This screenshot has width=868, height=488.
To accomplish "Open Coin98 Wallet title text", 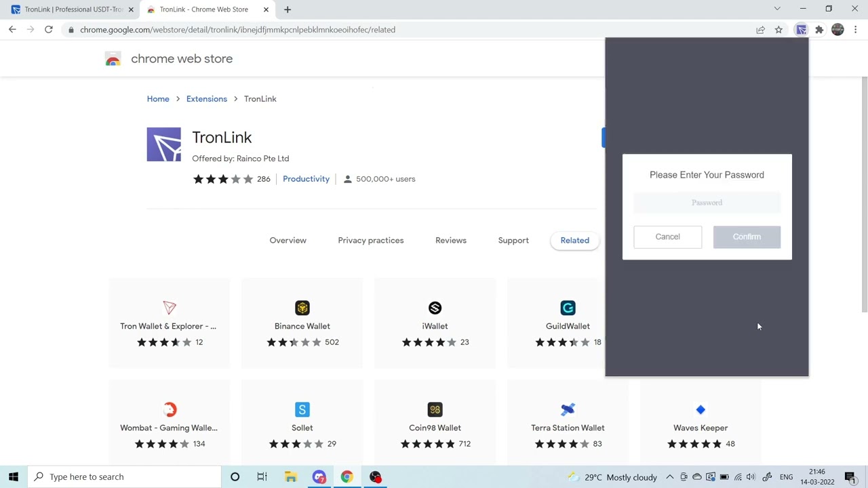I will point(435,428).
